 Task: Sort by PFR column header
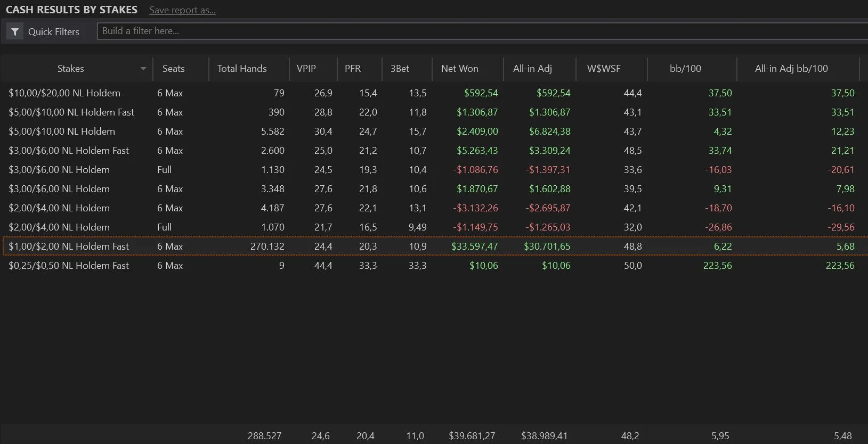353,69
